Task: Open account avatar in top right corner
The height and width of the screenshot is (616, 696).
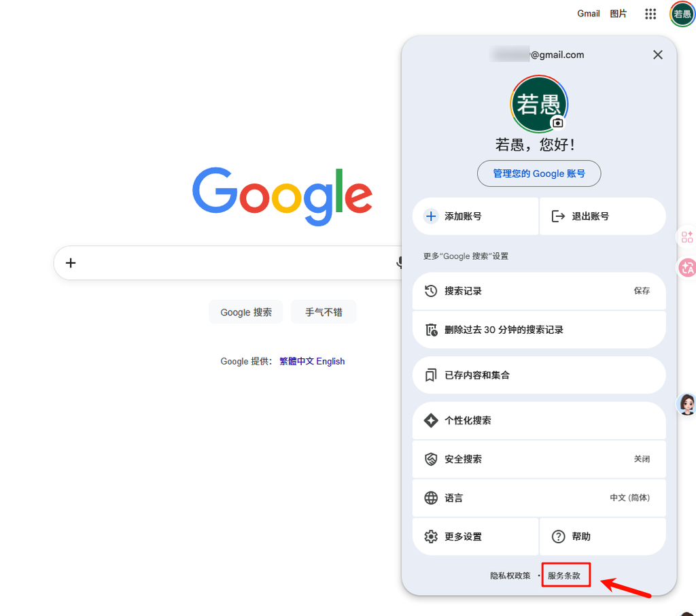Action: [682, 14]
